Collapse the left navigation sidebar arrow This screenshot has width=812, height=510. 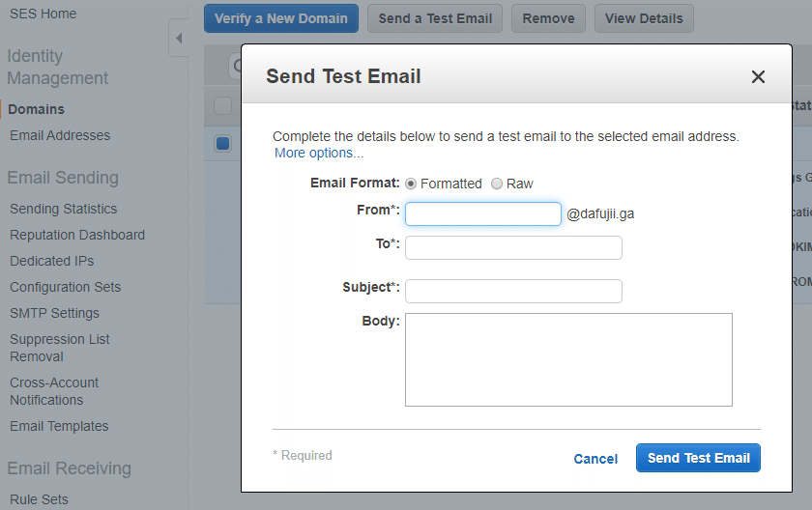pos(179,38)
